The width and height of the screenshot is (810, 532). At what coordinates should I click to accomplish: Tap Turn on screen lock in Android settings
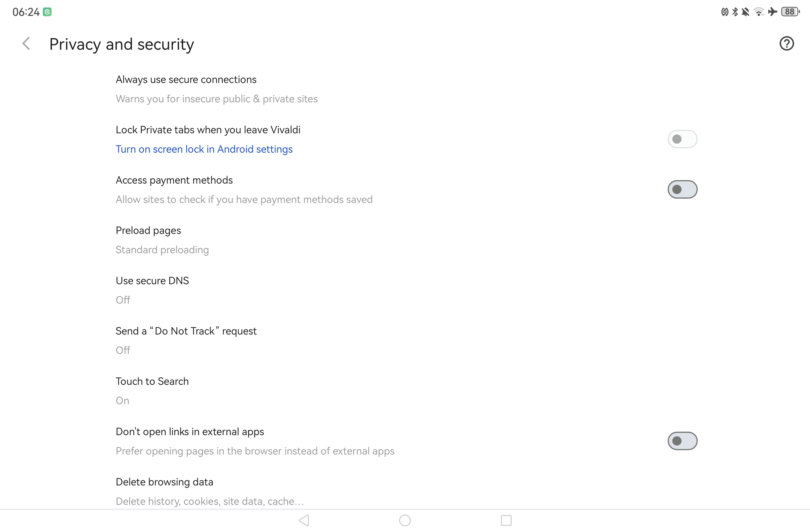(204, 149)
